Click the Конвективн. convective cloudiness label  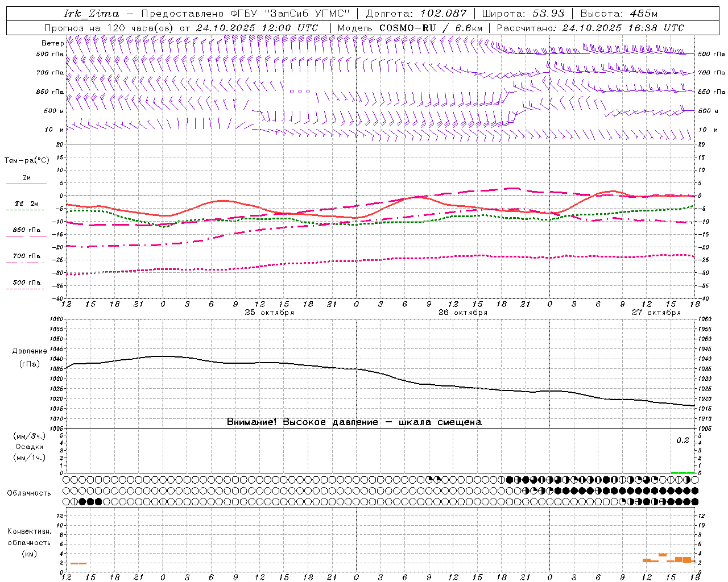coord(30,531)
